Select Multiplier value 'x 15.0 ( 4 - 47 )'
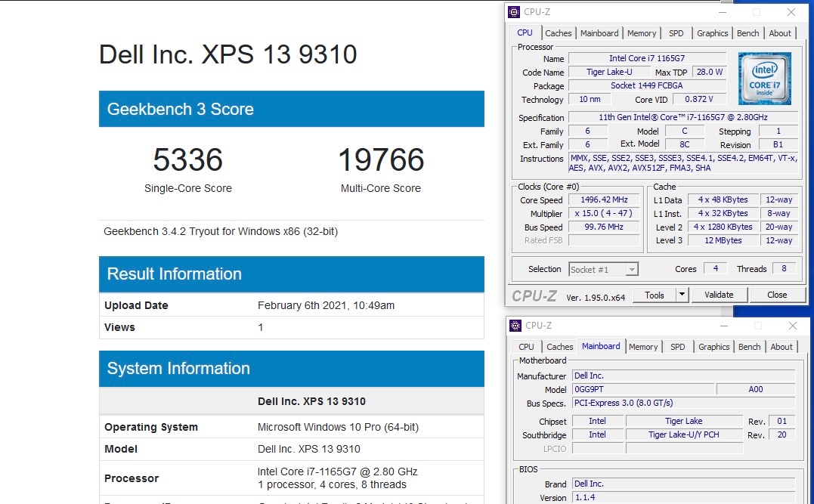This screenshot has width=814, height=504. (x=605, y=213)
